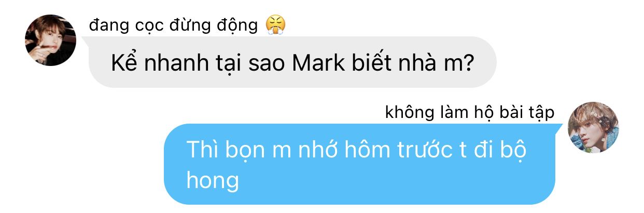
Task: Click the blue reply message bubble
Action: pyautogui.click(x=359, y=164)
